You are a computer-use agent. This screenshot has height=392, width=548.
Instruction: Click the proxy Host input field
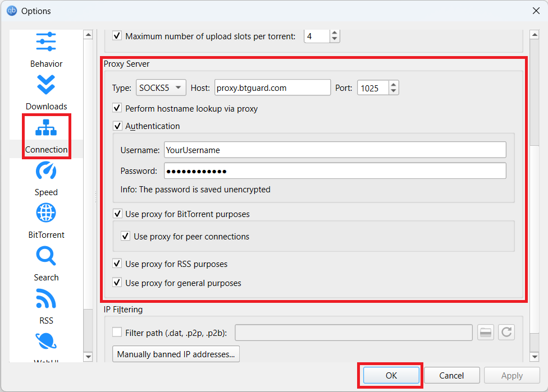(x=272, y=88)
